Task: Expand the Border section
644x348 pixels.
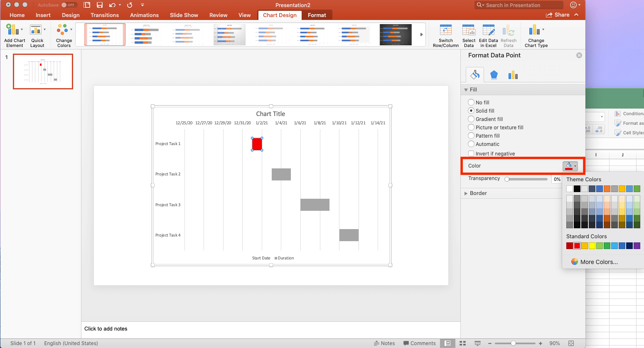Action: (478, 193)
